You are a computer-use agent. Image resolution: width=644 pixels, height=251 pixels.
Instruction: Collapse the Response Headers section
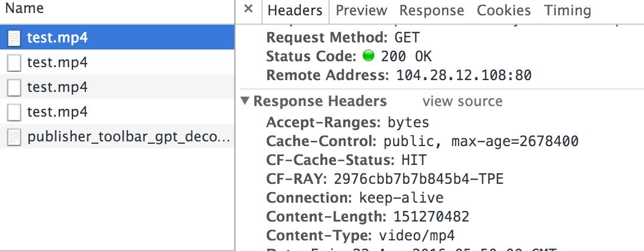[245, 101]
